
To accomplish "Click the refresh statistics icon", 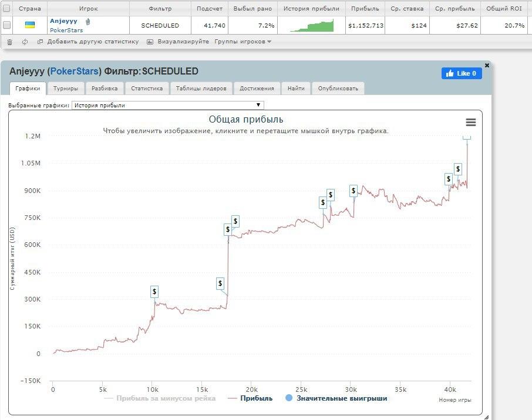I will pyautogui.click(x=23, y=42).
